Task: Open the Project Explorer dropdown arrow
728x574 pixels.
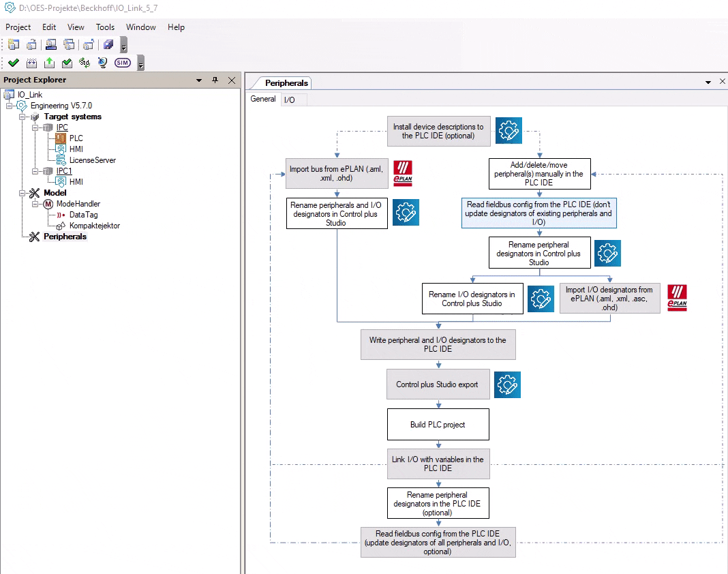Action: click(x=199, y=80)
